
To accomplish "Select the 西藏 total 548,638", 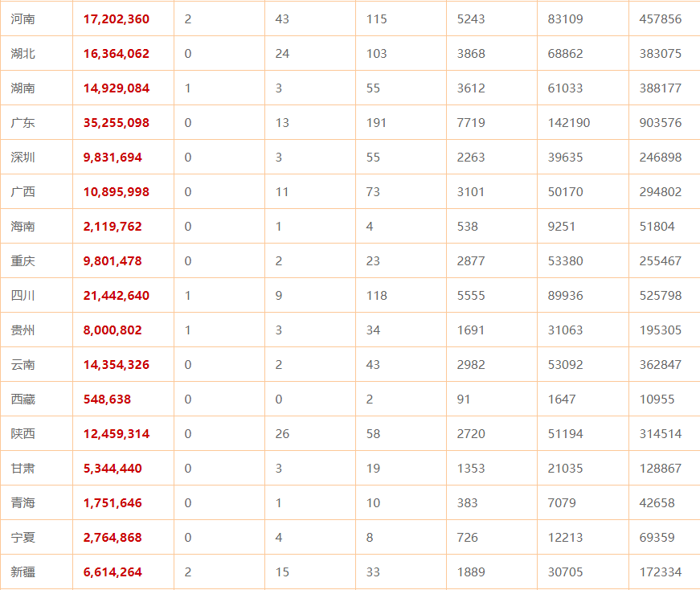I will coord(107,399).
